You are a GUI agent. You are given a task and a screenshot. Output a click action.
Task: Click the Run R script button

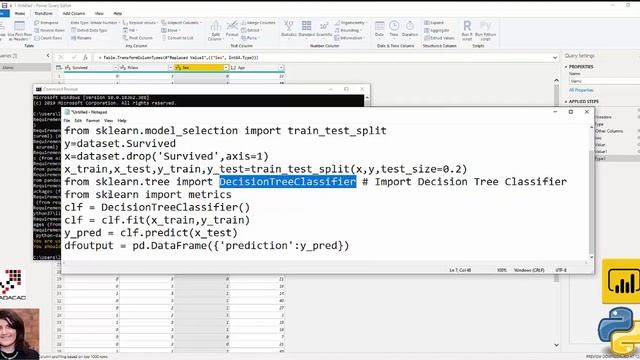coord(467,31)
